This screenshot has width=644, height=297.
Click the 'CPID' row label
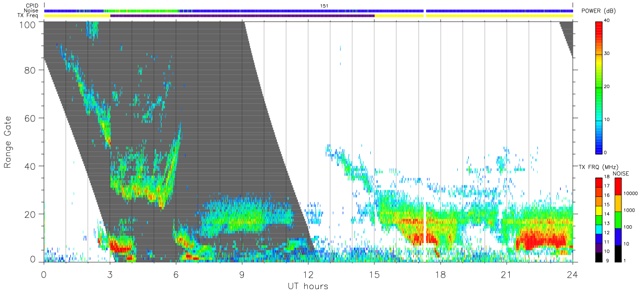coord(32,6)
